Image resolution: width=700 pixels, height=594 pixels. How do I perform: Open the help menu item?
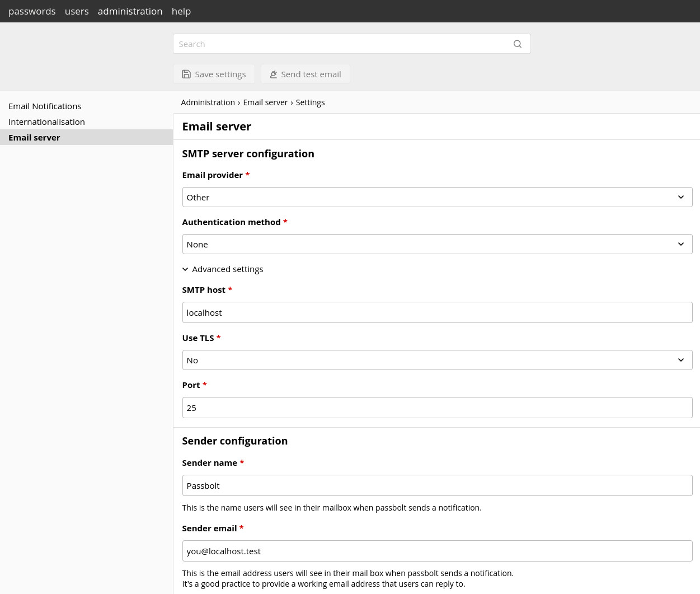tap(181, 11)
